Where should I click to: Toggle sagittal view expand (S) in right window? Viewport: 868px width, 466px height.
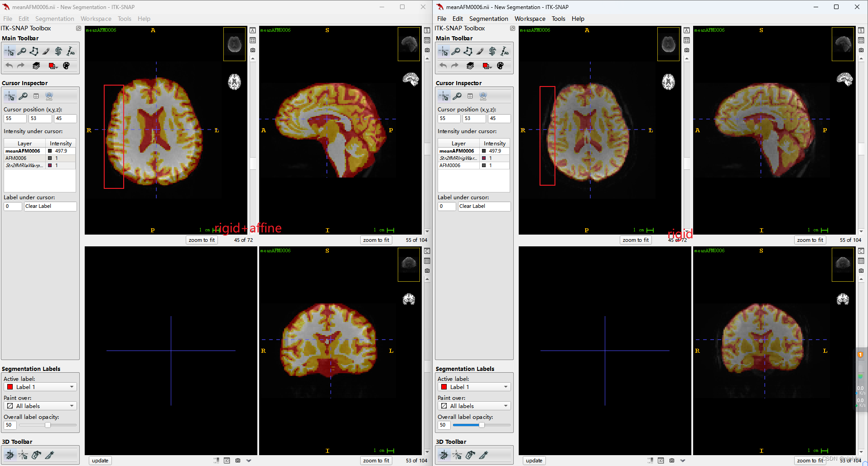click(861, 30)
